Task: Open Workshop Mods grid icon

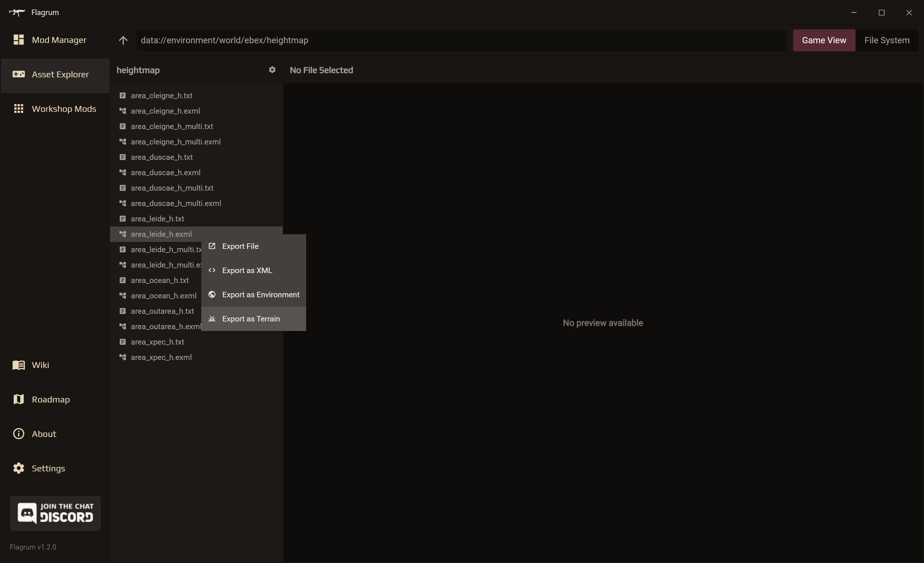Action: [x=18, y=109]
